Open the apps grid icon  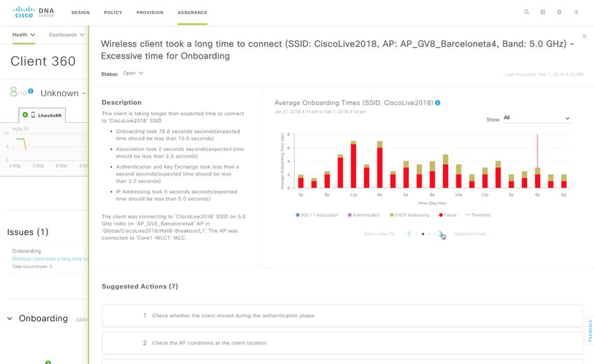point(543,12)
